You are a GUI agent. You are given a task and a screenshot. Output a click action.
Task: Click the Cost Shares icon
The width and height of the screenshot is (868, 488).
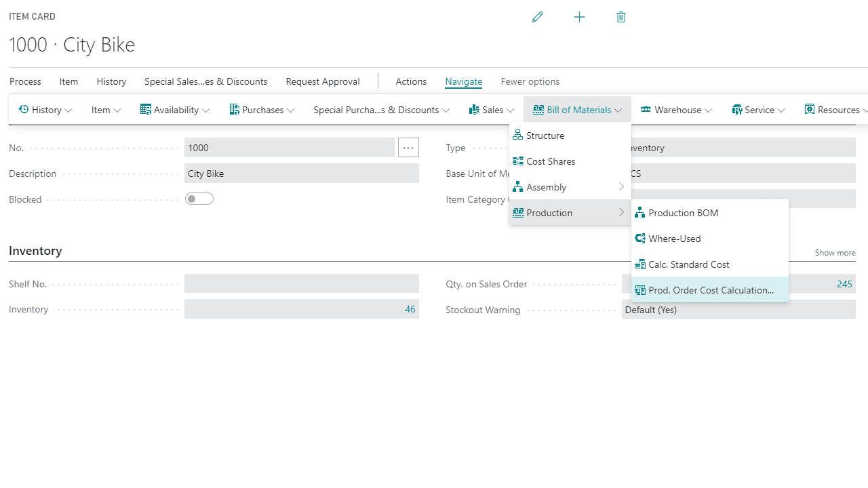(517, 161)
